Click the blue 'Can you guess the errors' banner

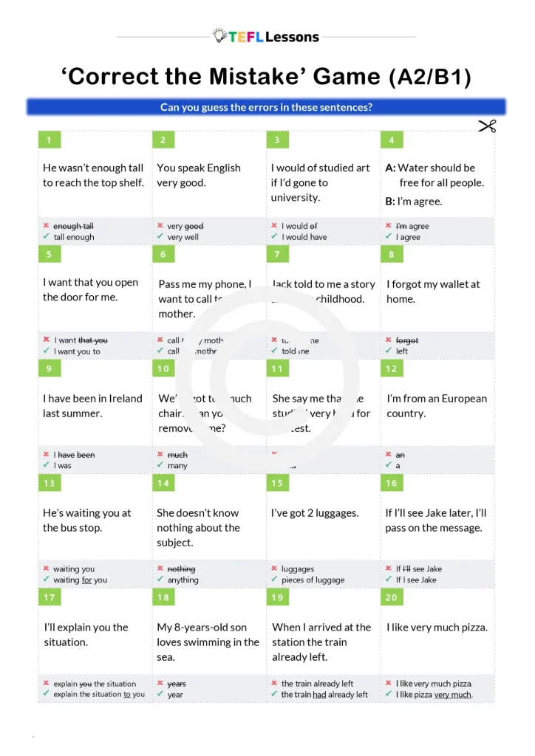[266, 107]
